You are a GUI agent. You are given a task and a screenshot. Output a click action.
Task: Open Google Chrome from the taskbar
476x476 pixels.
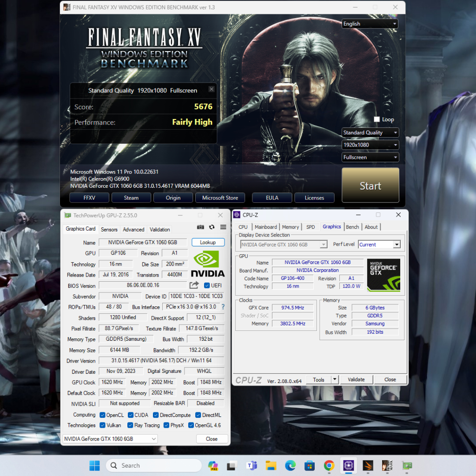(x=329, y=465)
